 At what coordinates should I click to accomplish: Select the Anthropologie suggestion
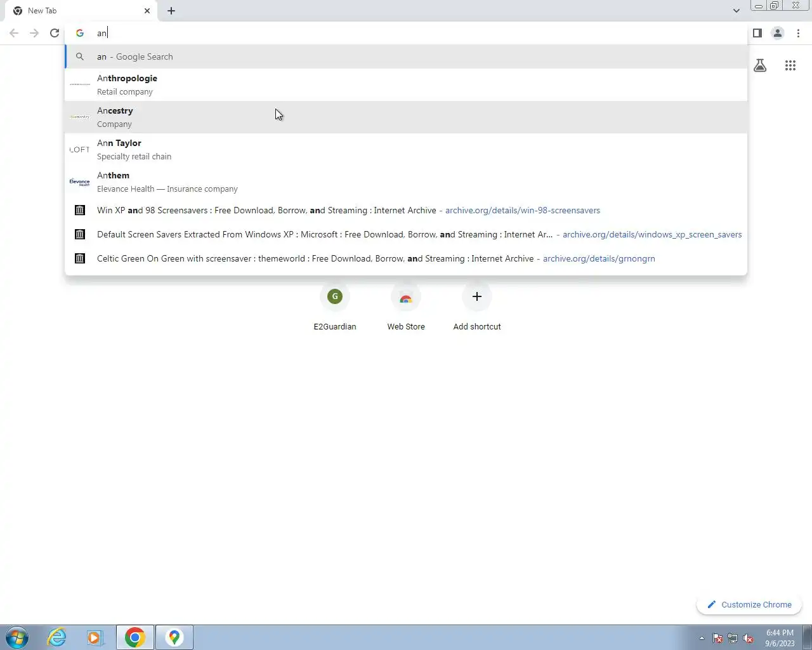[x=406, y=84]
